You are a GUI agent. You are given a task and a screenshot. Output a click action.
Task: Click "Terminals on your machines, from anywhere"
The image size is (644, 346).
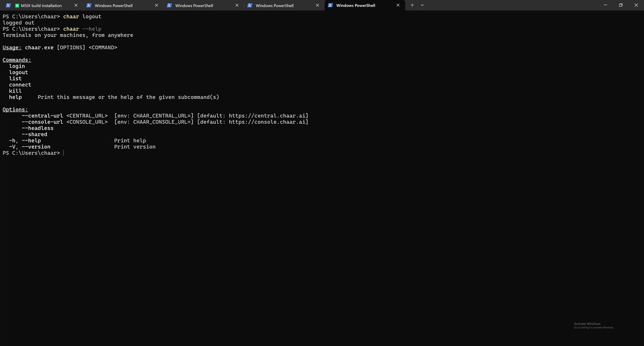click(68, 35)
